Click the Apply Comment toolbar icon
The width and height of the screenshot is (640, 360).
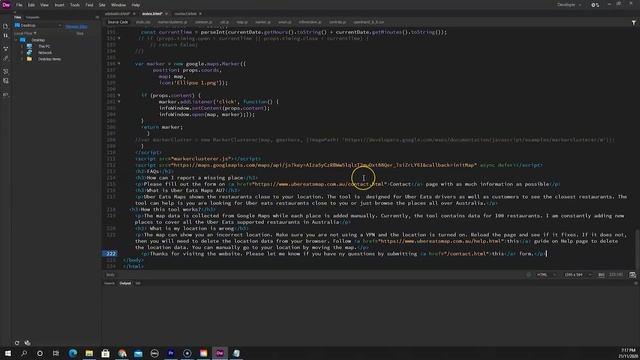pyautogui.click(x=6, y=81)
